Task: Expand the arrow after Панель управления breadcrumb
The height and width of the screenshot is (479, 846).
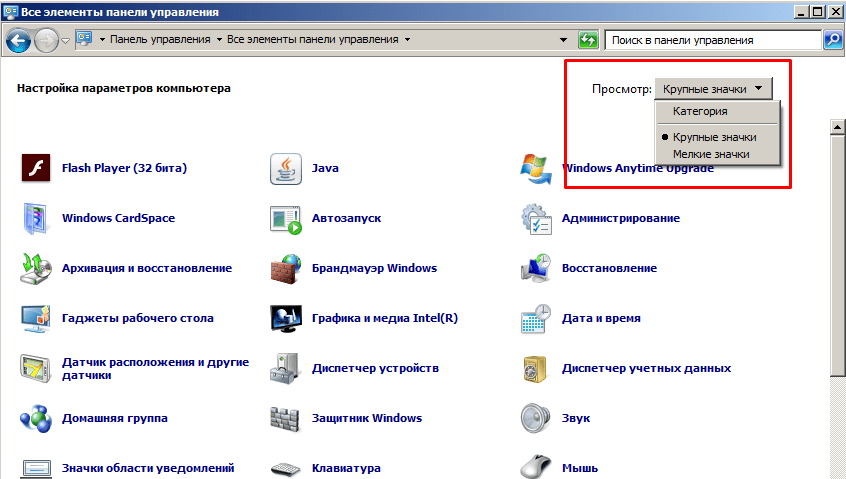Action: coord(219,39)
